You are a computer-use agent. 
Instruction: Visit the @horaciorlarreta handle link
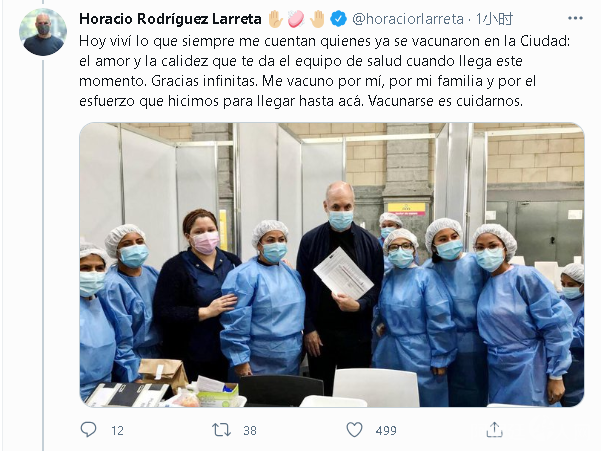407,19
